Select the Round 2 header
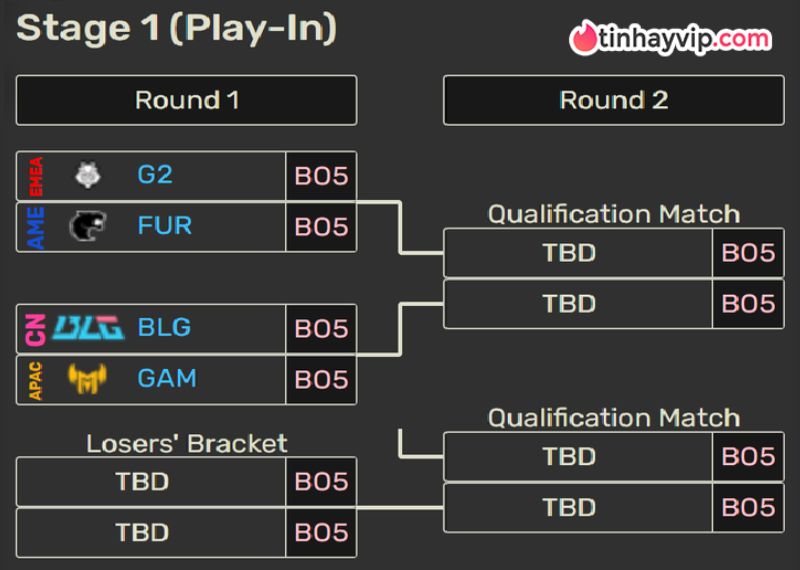 [x=614, y=100]
